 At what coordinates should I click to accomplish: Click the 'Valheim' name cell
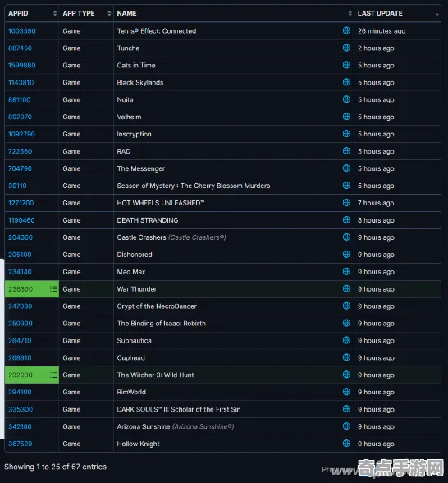point(234,117)
